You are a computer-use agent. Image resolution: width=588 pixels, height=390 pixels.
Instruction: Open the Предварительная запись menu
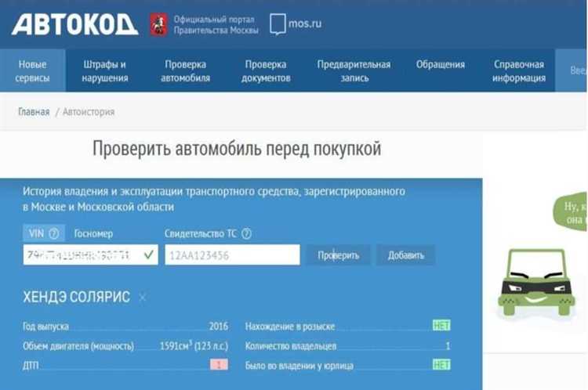(354, 70)
